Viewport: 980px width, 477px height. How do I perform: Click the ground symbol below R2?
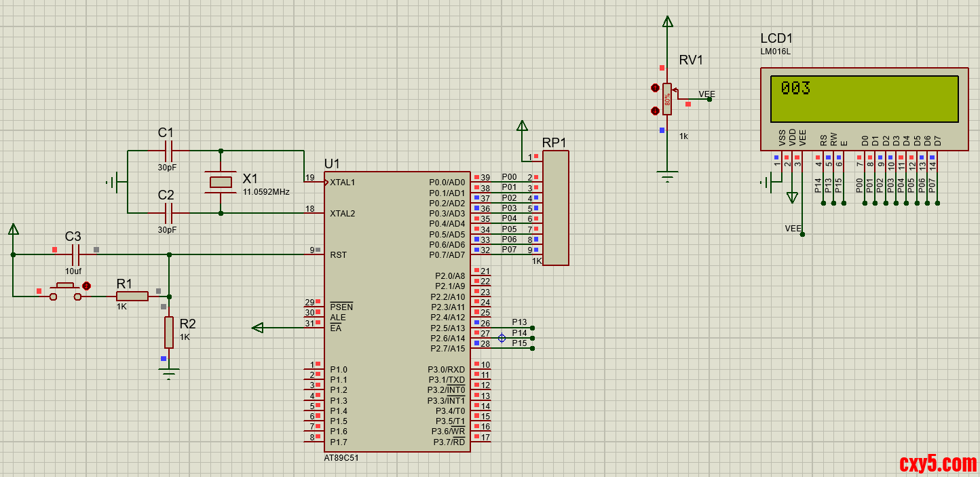tap(169, 371)
